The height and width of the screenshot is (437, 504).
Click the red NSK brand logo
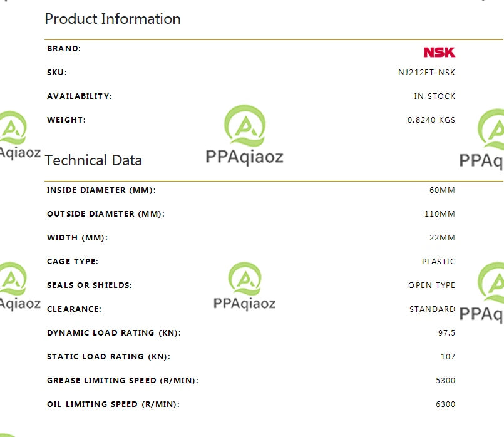click(x=439, y=52)
